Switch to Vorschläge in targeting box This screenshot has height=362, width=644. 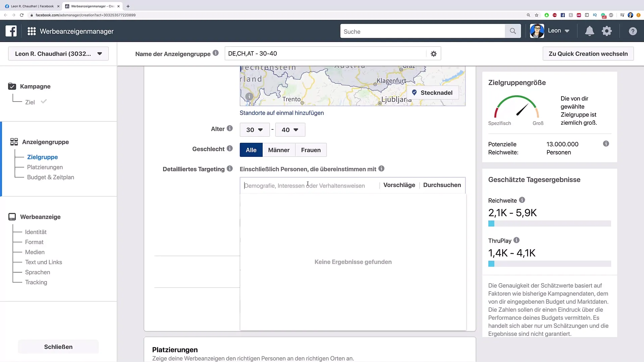[x=399, y=185]
